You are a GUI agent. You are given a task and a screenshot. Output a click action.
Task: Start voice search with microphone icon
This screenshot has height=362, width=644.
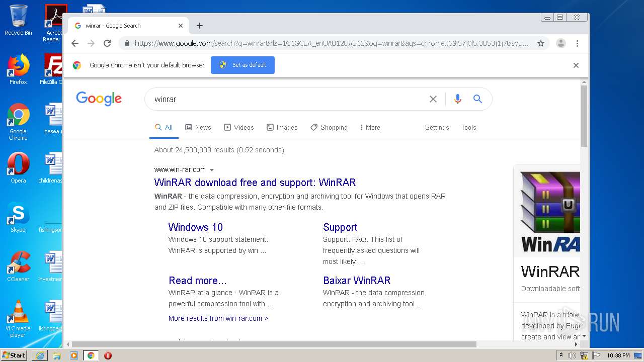pyautogui.click(x=457, y=99)
